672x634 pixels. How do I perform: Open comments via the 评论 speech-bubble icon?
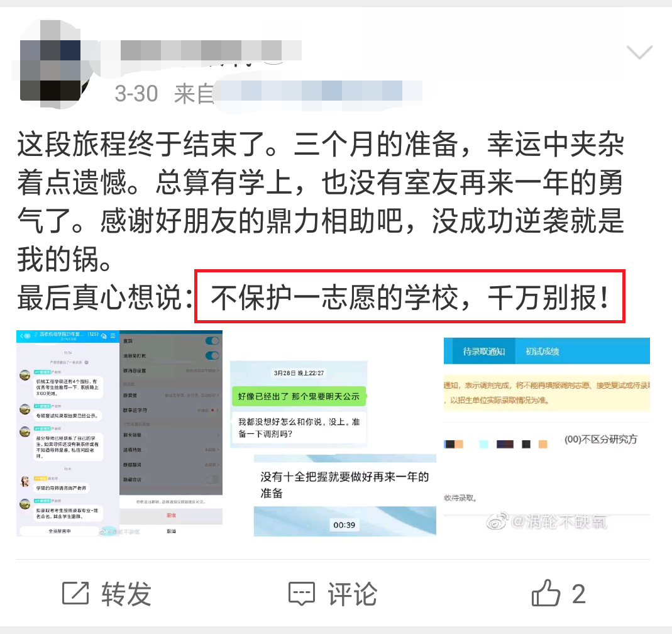point(302,594)
